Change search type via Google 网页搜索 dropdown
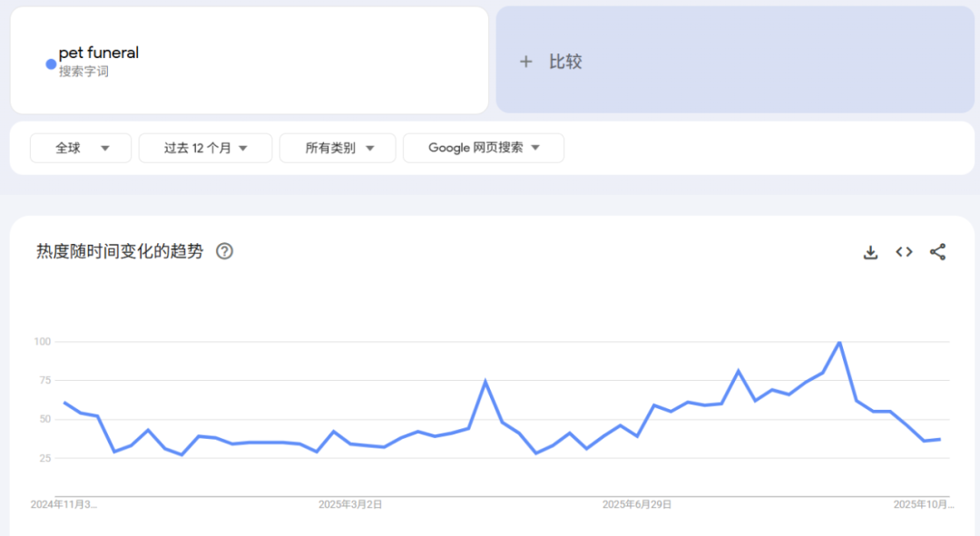 [484, 148]
